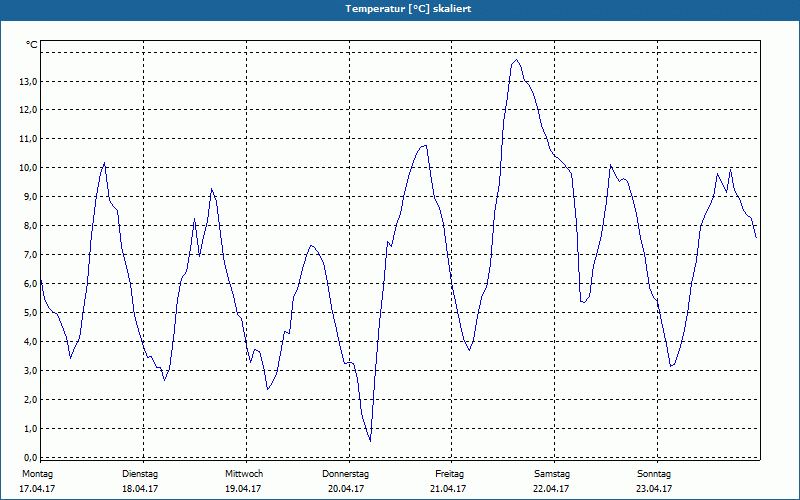Screen dimensions: 800x500
Task: Click the title 'Temperatur [°C] skaliert'
Action: (408, 9)
